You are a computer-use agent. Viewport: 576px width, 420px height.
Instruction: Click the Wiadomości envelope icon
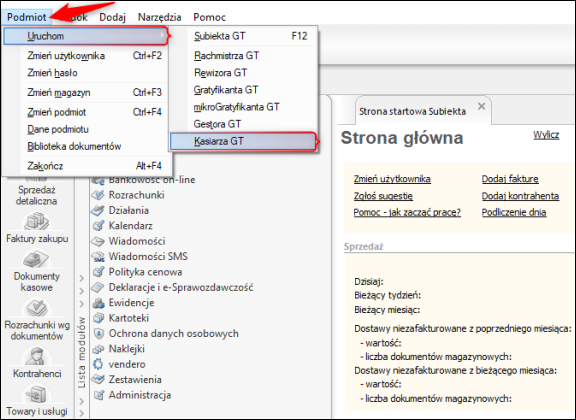(x=98, y=241)
